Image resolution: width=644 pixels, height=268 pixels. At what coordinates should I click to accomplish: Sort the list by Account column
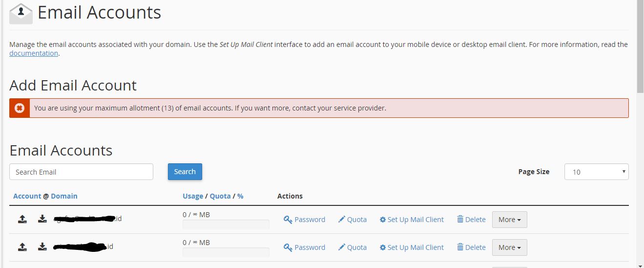pos(27,196)
